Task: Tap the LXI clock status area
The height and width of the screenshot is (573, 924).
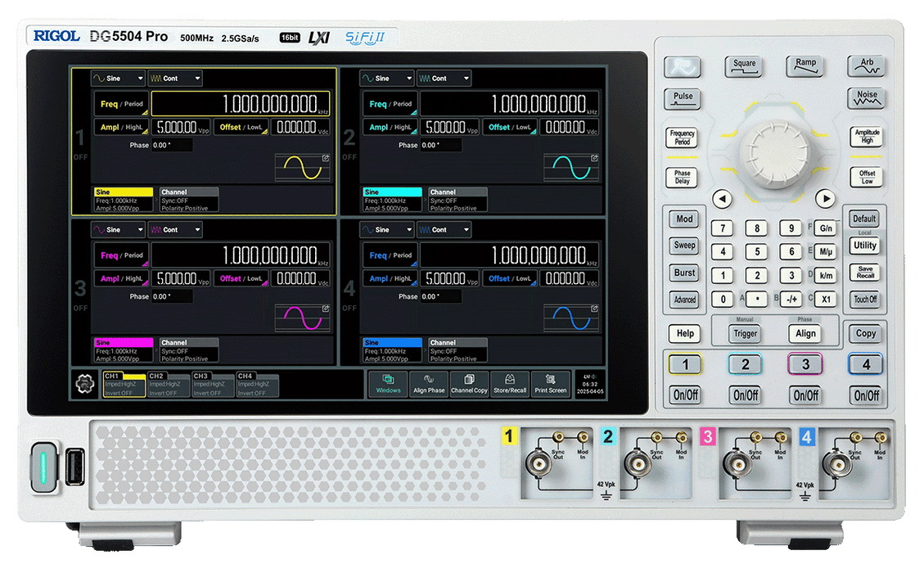Action: point(589,385)
